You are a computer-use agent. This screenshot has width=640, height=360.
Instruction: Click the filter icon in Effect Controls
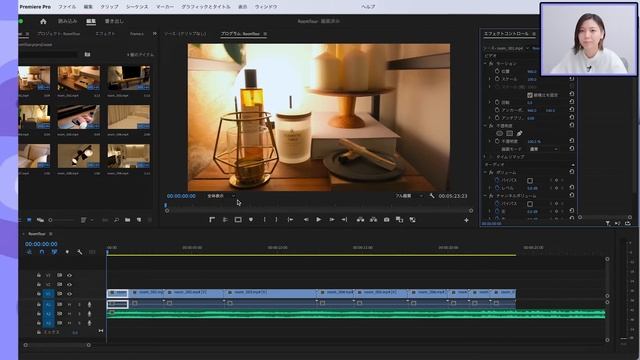tap(608, 223)
